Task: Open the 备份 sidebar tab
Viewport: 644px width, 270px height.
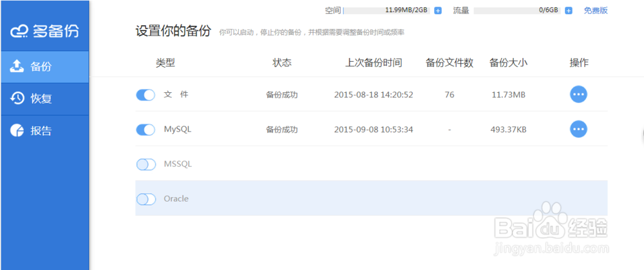Action: click(44, 66)
